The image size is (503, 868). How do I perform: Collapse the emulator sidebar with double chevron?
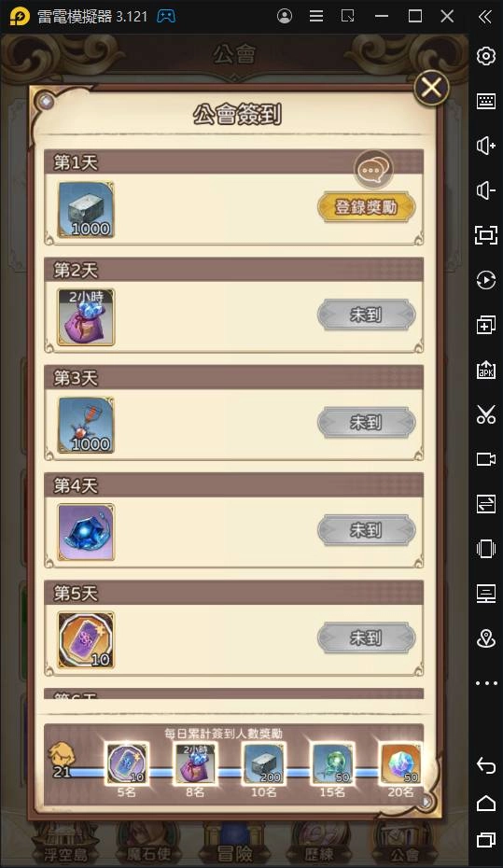tap(485, 17)
